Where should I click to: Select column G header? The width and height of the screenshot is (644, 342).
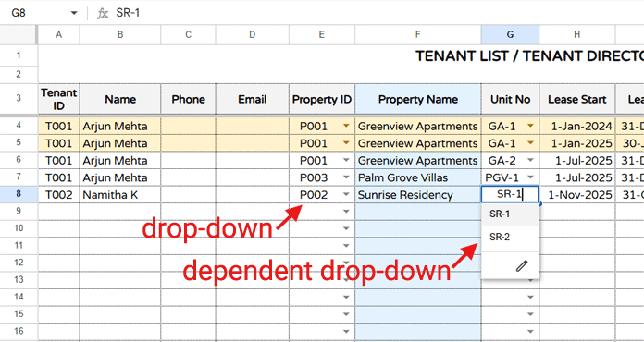(510, 35)
